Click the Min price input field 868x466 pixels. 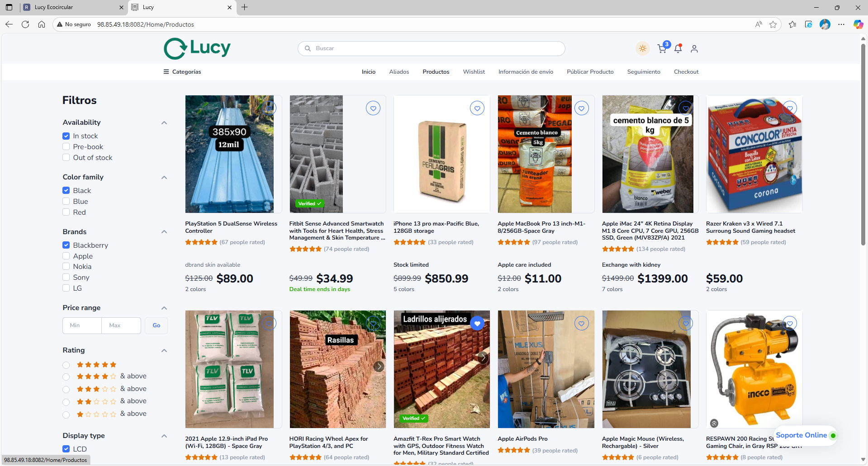click(82, 325)
